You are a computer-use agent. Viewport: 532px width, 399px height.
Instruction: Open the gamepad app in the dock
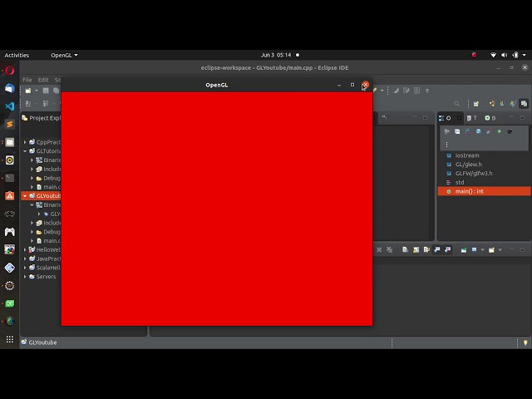tap(9, 232)
